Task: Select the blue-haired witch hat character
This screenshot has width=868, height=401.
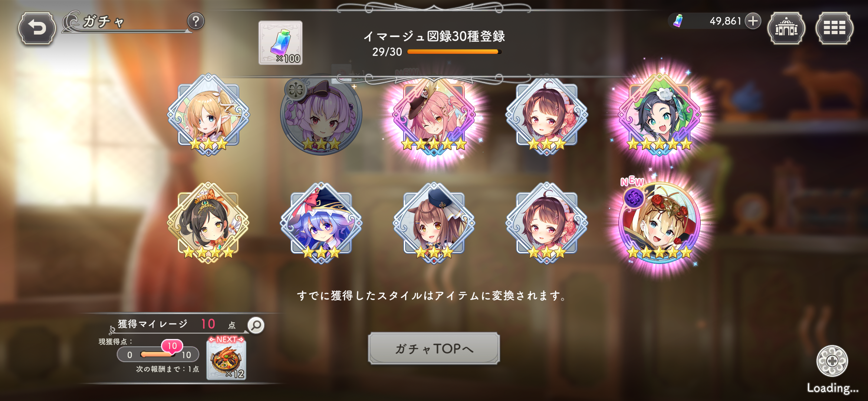Action: coord(321,223)
